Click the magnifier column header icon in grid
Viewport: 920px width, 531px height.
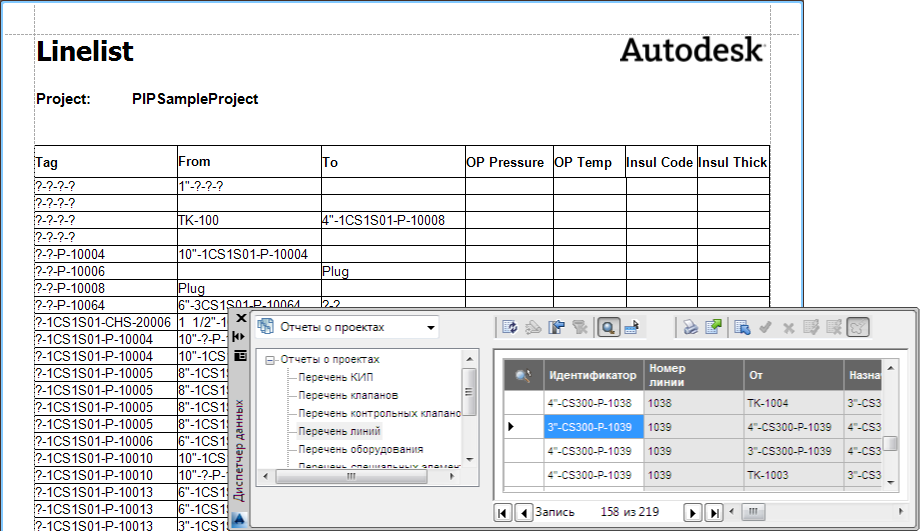pos(523,376)
